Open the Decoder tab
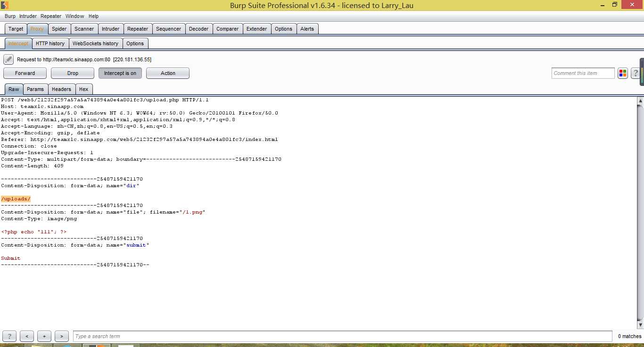Screen dimensions: 644x347 199,29
